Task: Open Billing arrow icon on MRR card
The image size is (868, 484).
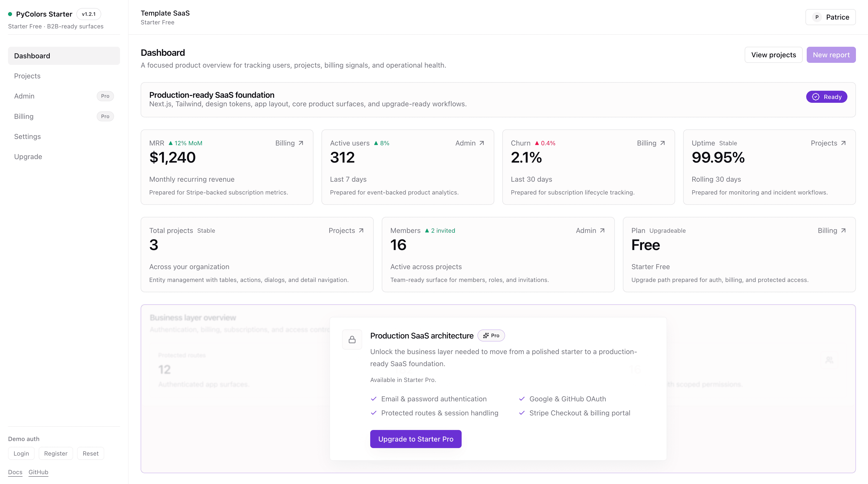Action: point(301,143)
